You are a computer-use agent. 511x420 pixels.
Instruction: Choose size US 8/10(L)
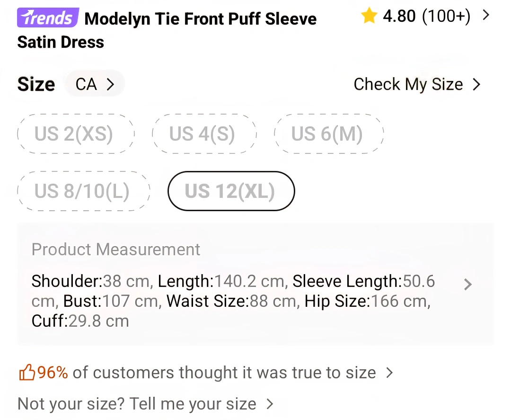[82, 191]
